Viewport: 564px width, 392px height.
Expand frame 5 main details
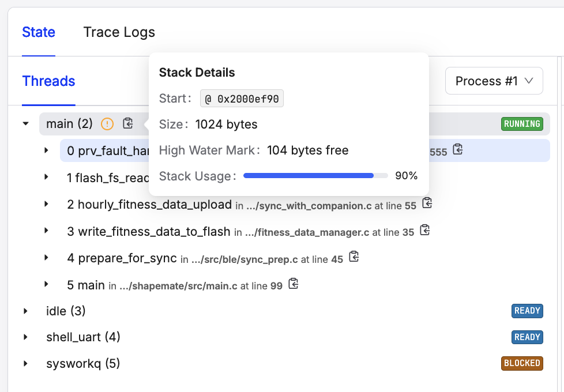pos(47,285)
